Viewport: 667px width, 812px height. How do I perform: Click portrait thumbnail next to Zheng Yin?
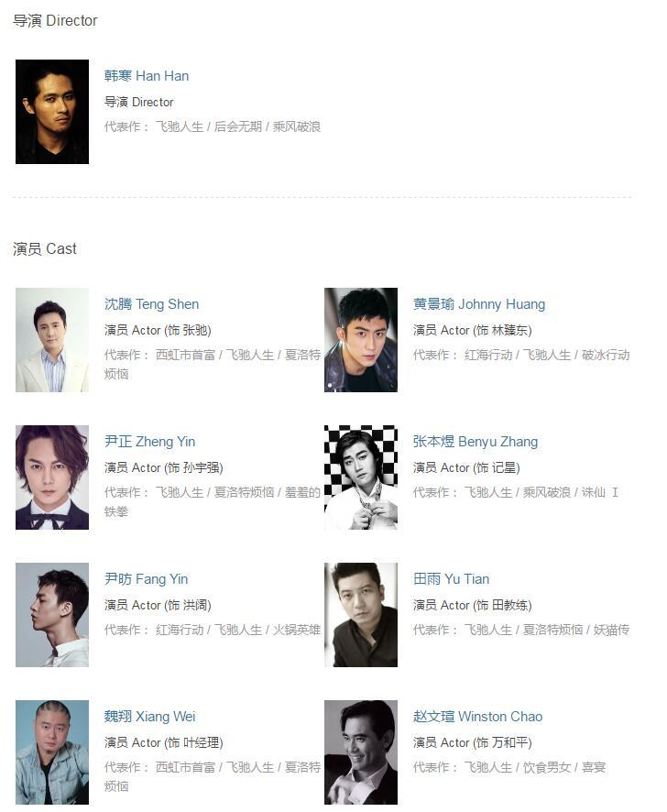point(52,477)
